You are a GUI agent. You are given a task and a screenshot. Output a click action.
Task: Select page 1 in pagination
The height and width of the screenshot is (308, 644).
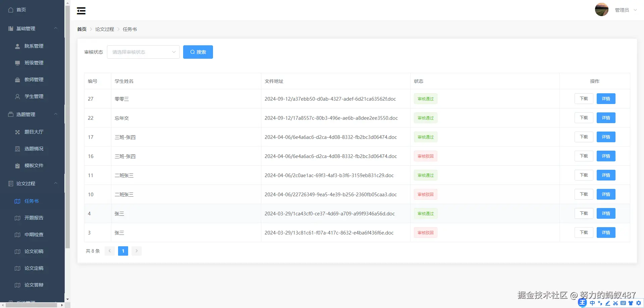tap(123, 251)
